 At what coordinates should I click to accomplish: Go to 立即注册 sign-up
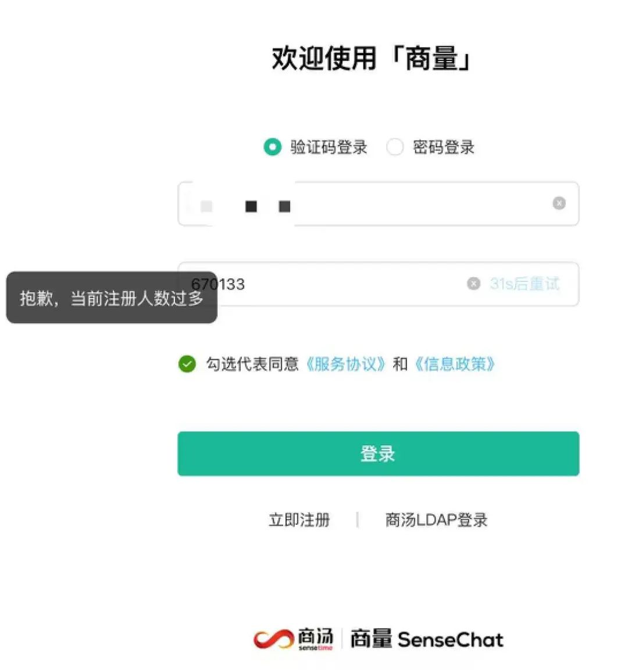click(299, 520)
